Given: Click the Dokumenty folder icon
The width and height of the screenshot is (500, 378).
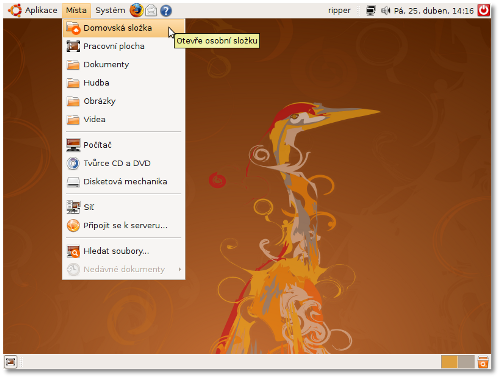Looking at the screenshot, I should tap(73, 64).
